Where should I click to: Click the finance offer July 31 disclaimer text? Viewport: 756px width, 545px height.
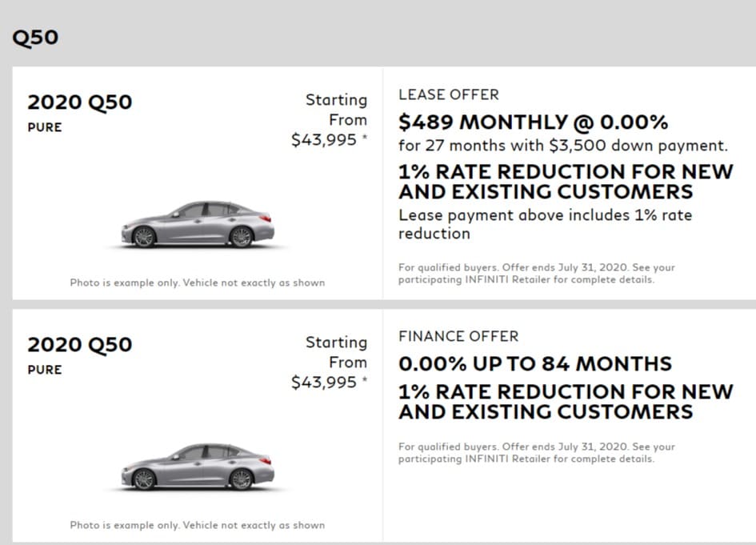coord(537,452)
